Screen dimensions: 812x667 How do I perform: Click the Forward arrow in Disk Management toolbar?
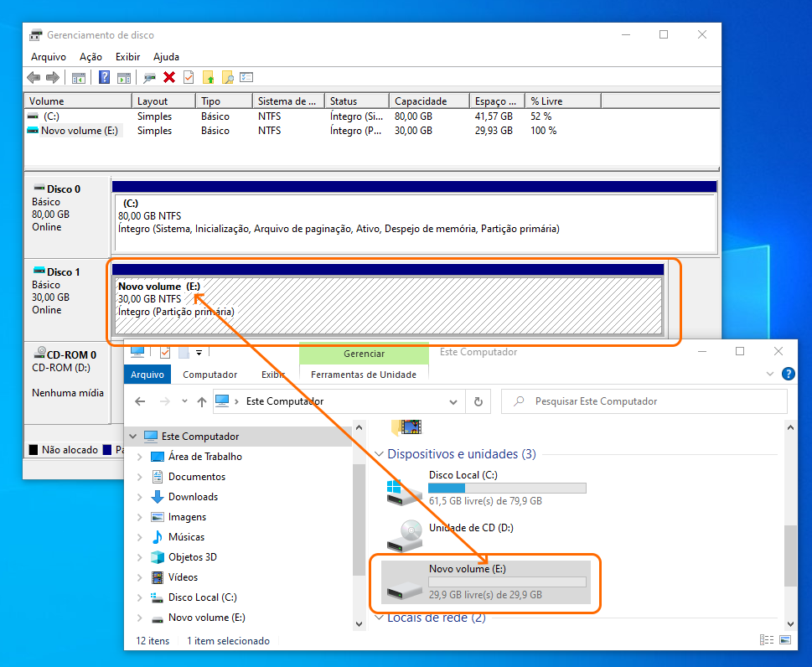point(52,78)
